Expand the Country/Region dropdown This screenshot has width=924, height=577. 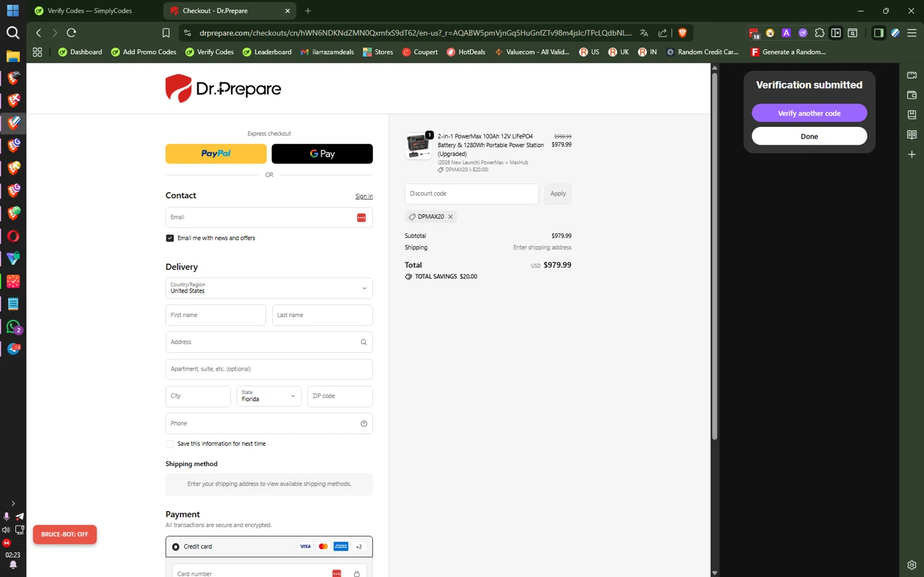tap(269, 288)
